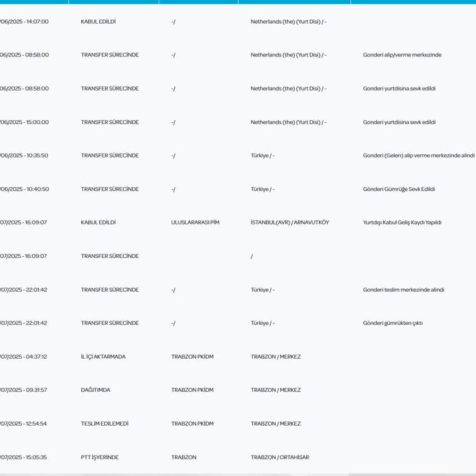Select the DAĞITIMDA status
Viewport: 476px width, 476px height.
(95, 390)
